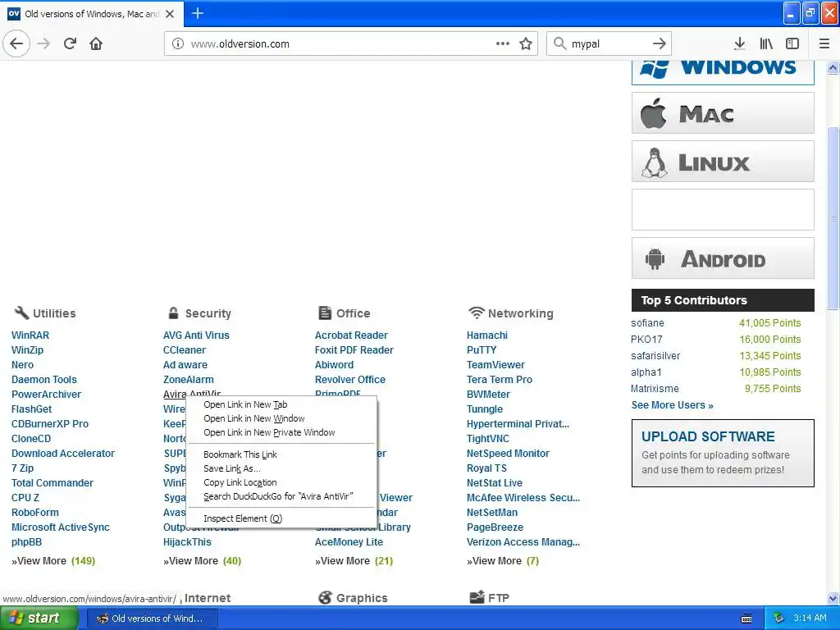
Task: Click the Office document icon
Action: coord(325,313)
